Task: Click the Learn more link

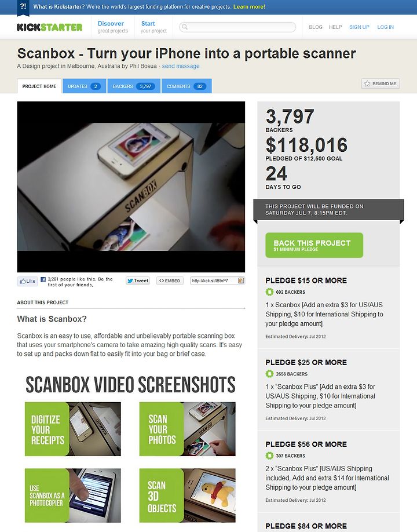Action: pyautogui.click(x=249, y=7)
